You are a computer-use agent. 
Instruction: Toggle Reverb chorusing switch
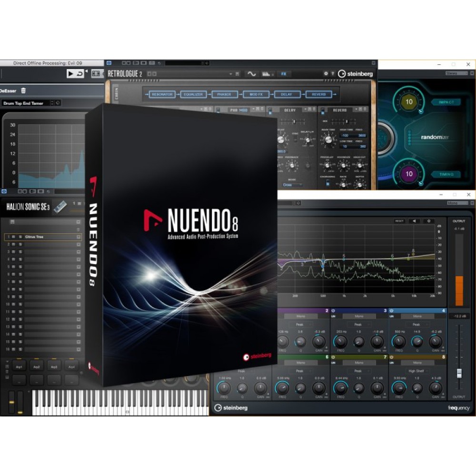[x=328, y=183]
